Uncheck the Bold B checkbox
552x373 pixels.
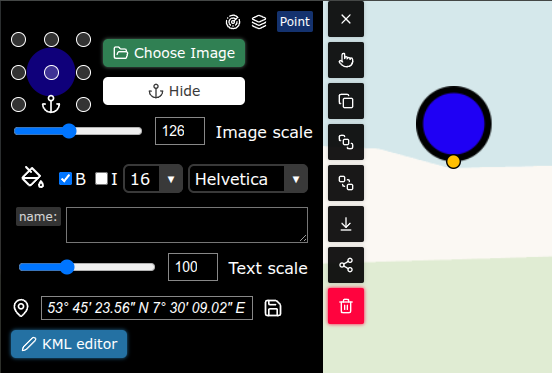click(x=65, y=178)
